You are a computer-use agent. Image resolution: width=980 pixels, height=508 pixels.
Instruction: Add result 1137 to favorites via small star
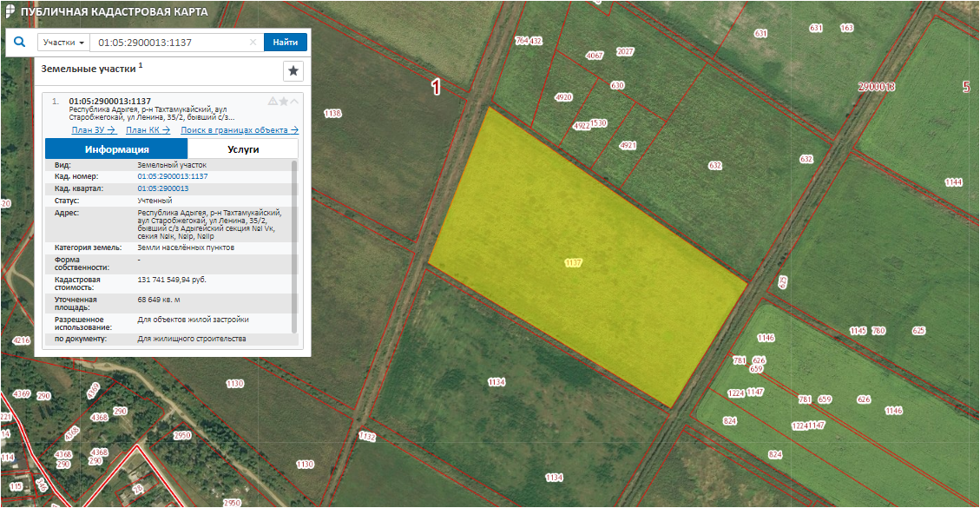[284, 102]
